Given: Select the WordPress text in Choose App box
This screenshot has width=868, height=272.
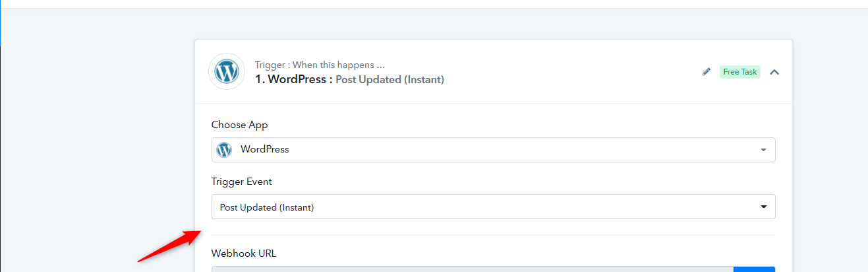Looking at the screenshot, I should (x=264, y=149).
